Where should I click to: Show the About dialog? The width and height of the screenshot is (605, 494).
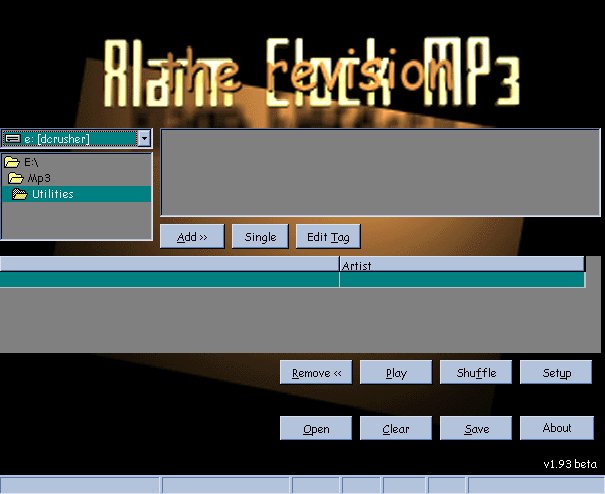click(557, 428)
